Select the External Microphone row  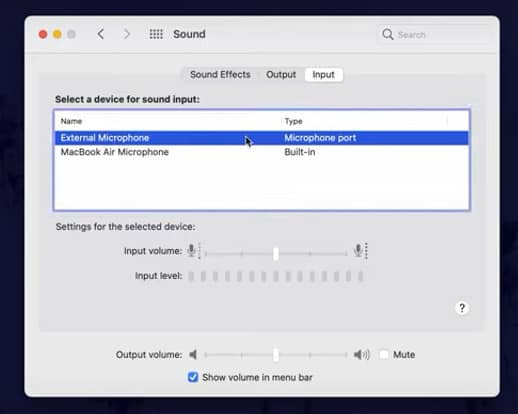[x=262, y=138]
